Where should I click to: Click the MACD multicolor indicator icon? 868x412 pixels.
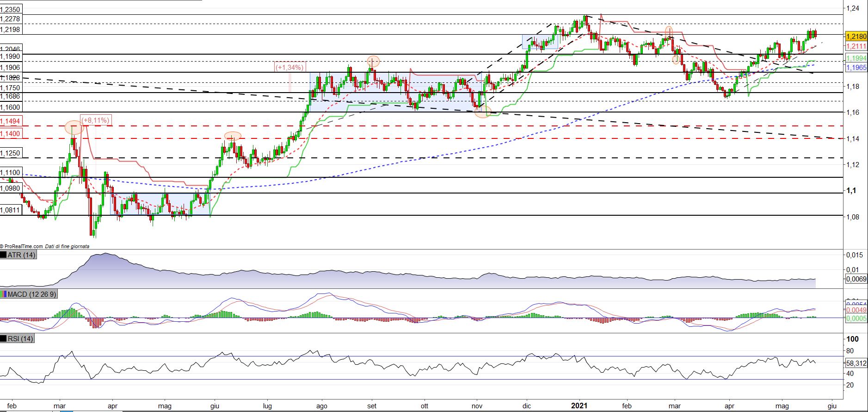(4, 294)
